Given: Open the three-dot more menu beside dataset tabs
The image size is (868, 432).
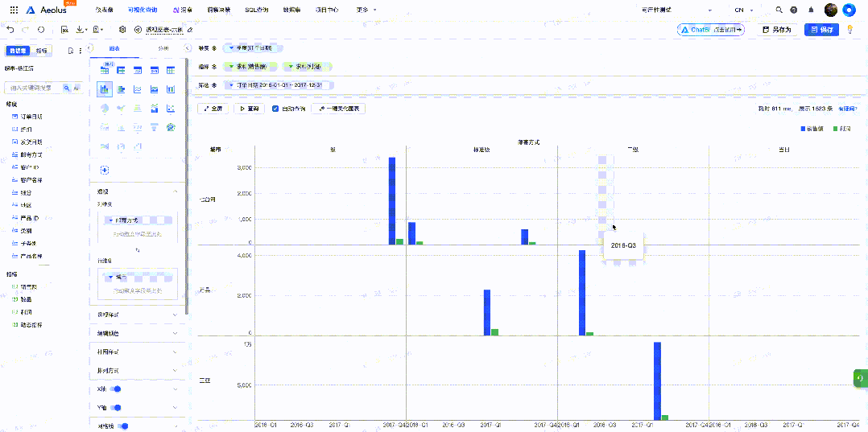Looking at the screenshot, I should coord(81,51).
